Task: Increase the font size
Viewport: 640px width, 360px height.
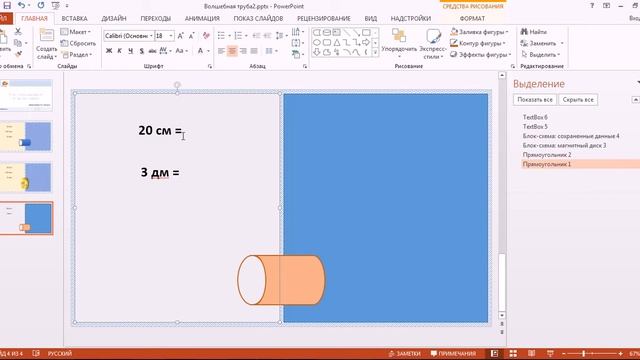Action: (180, 36)
